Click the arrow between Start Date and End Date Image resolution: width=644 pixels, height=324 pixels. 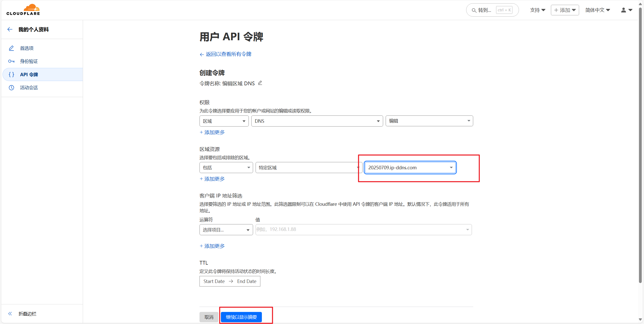click(x=231, y=281)
